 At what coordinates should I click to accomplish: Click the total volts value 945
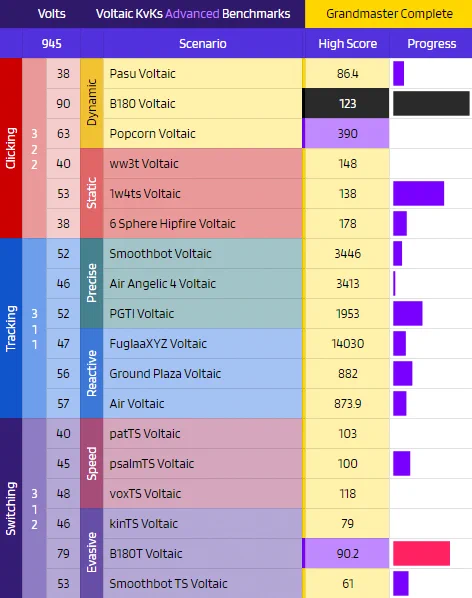[51, 43]
